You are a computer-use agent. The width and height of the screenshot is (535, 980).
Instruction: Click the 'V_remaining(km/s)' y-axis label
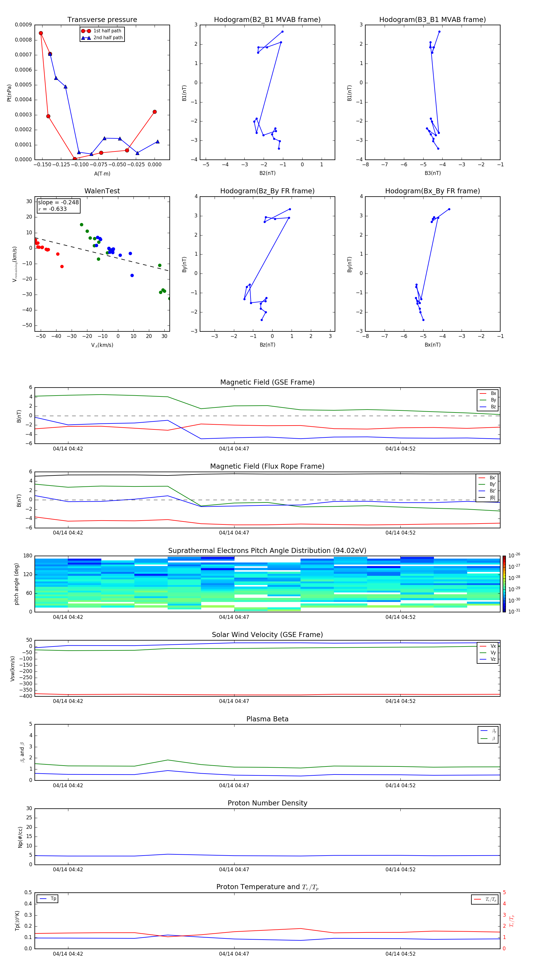tap(15, 264)
